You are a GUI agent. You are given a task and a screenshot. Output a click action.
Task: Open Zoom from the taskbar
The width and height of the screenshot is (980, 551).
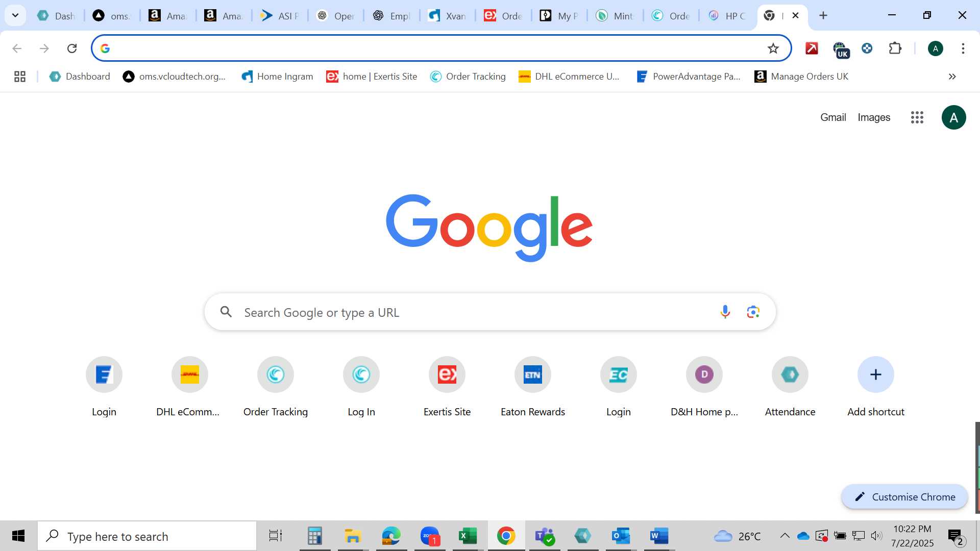point(430,536)
